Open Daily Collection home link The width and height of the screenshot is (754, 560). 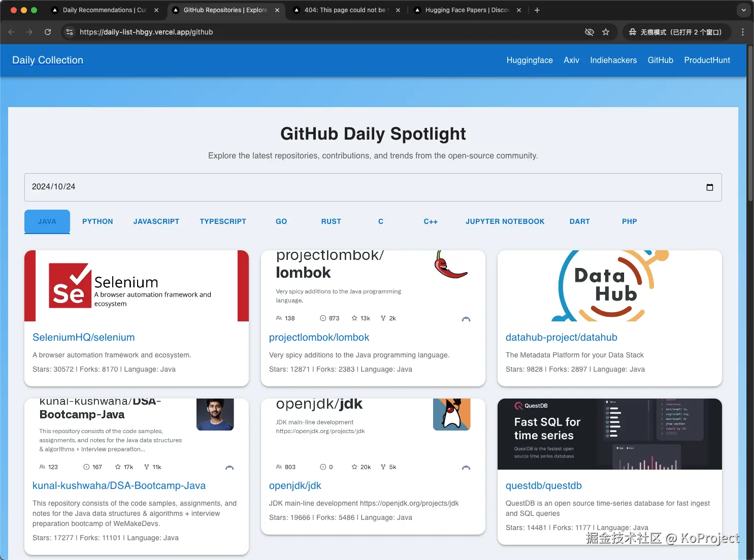pos(48,60)
